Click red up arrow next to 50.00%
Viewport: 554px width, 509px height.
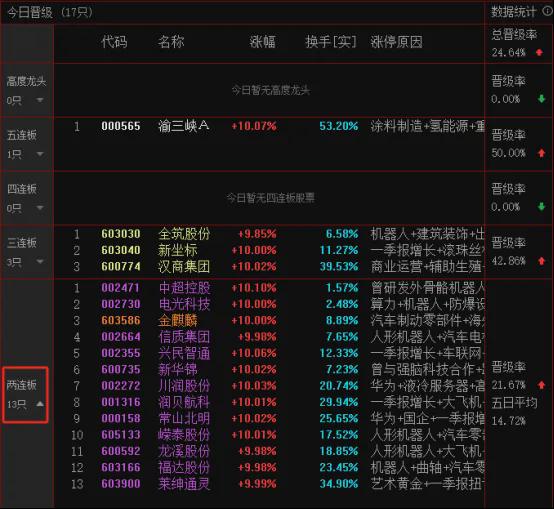(x=541, y=153)
